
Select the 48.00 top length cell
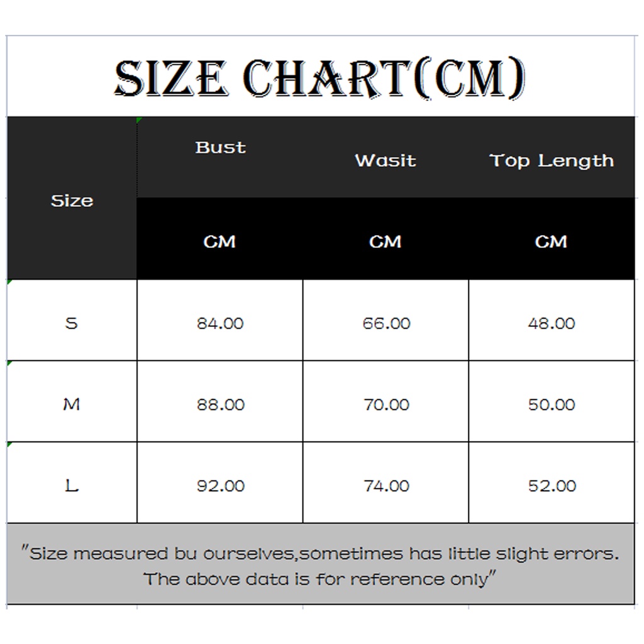click(552, 323)
